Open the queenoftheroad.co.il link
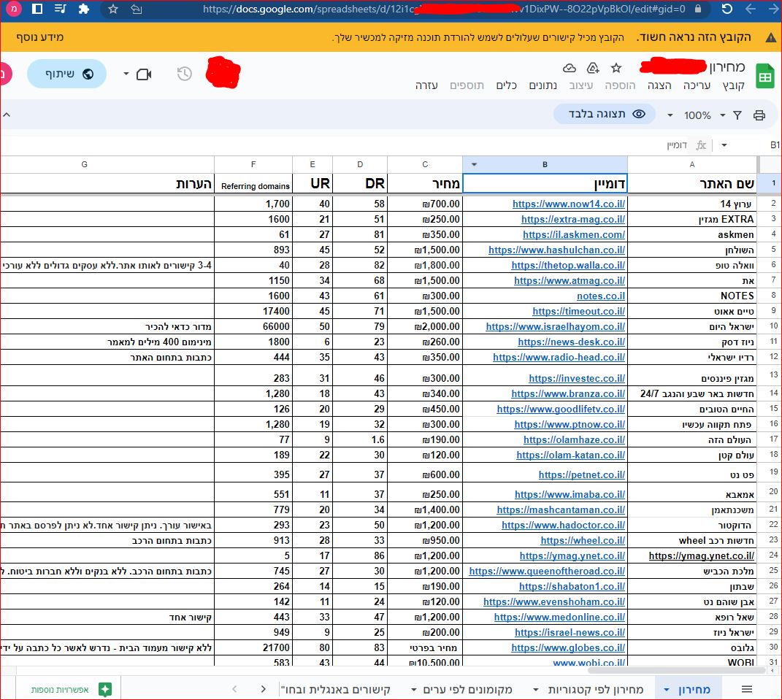Image resolution: width=782 pixels, height=700 pixels. 547,571
